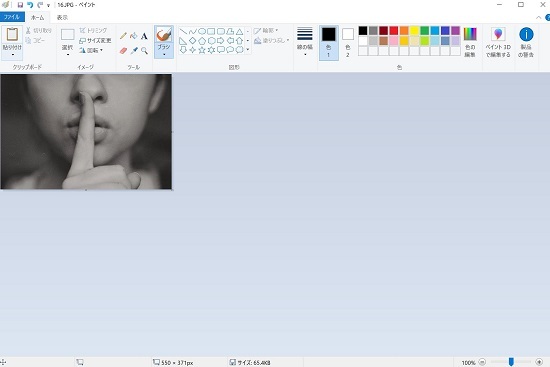
Task: Choose the Pentagon shape
Action: click(202, 41)
